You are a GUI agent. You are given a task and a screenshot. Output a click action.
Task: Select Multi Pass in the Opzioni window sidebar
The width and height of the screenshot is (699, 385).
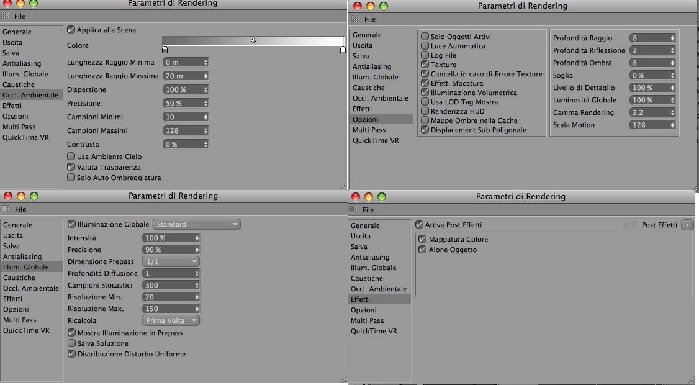[x=369, y=130]
